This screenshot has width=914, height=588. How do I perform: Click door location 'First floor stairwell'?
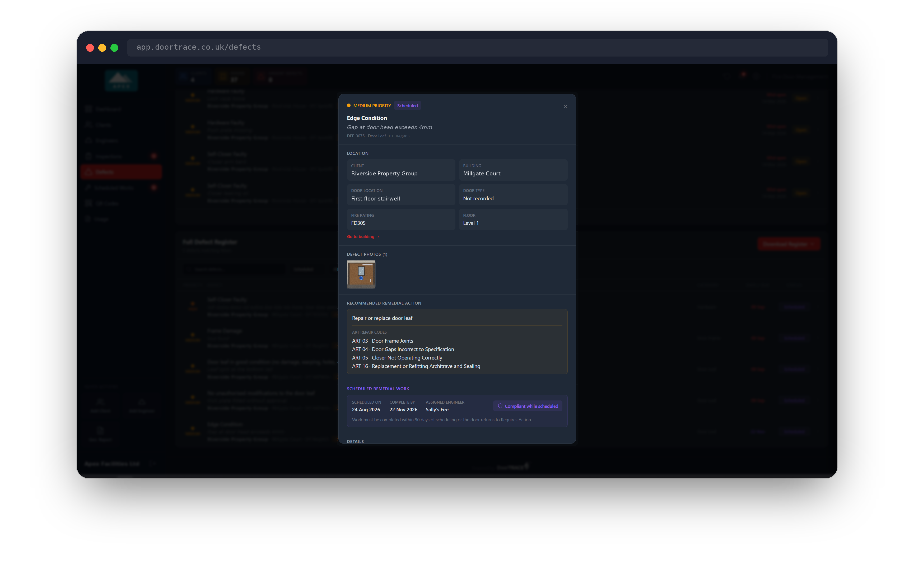tap(375, 199)
